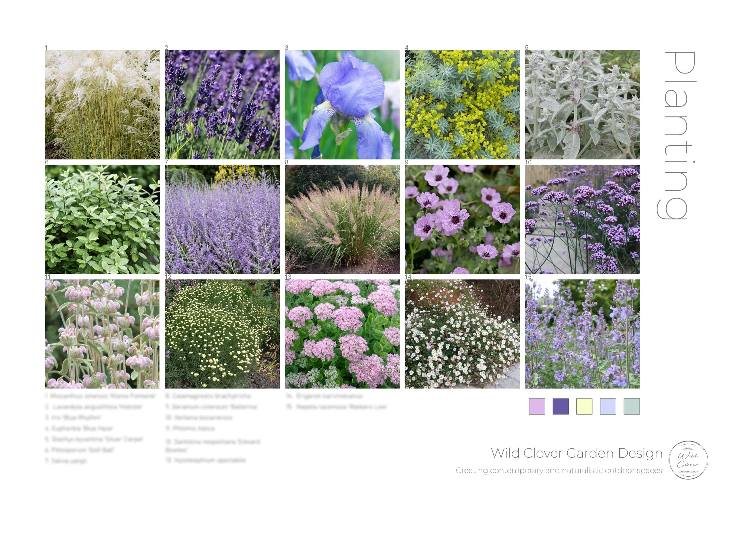
Task: Click the contemporary naturalistic outdoor spaces tagline
Action: 559,471
